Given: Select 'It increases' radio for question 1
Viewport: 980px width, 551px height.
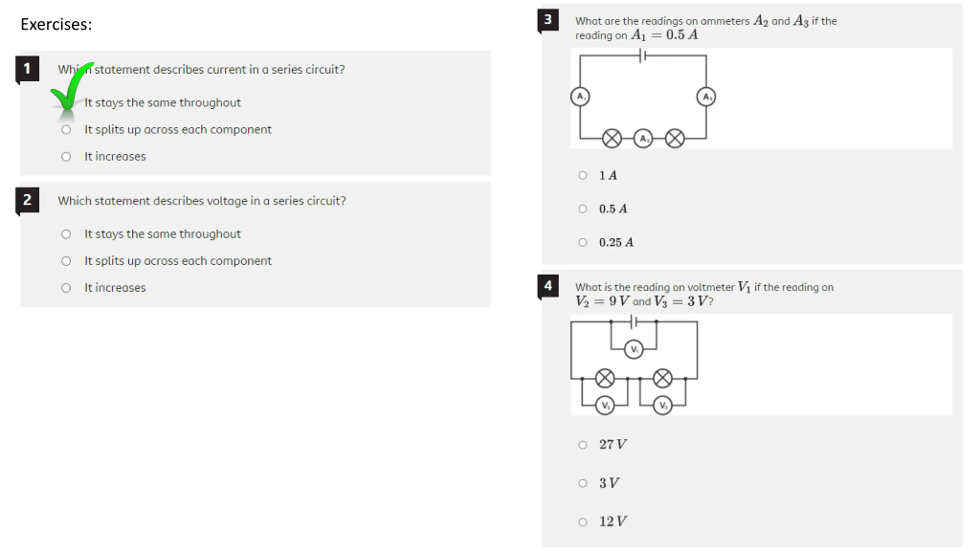Looking at the screenshot, I should click(66, 156).
